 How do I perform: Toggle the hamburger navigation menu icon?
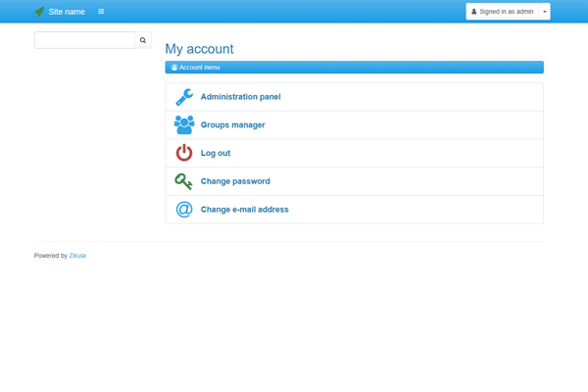101,12
